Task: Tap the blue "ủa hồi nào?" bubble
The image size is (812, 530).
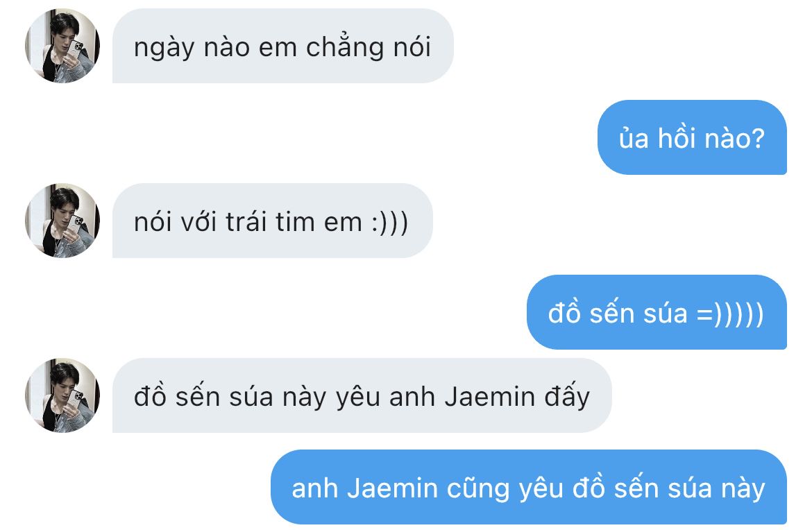Action: 692,137
